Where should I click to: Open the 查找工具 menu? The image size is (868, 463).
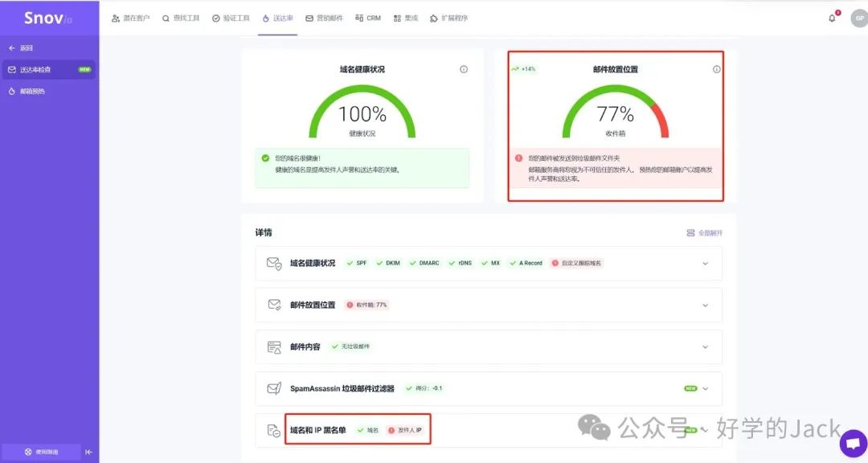coord(181,18)
